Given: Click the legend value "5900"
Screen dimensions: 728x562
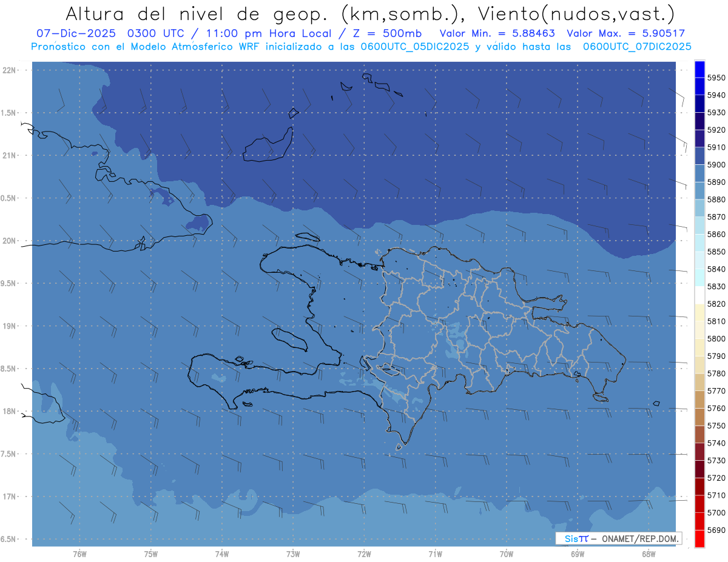Looking at the screenshot, I should pyautogui.click(x=716, y=165).
